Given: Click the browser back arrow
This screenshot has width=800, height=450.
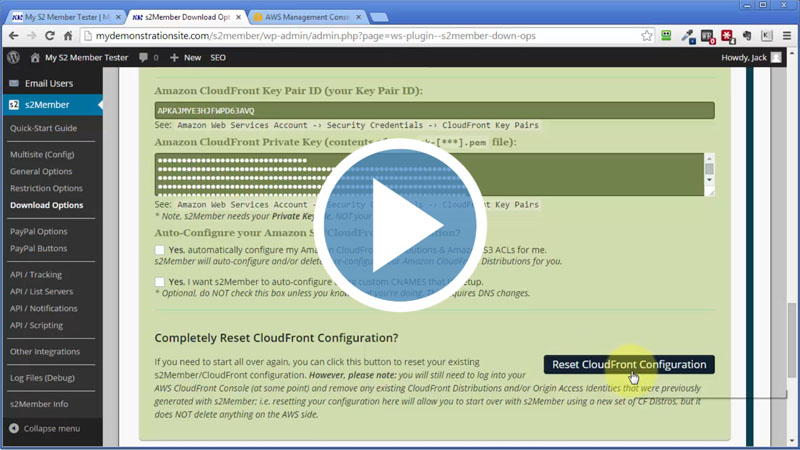Looking at the screenshot, I should (15, 36).
